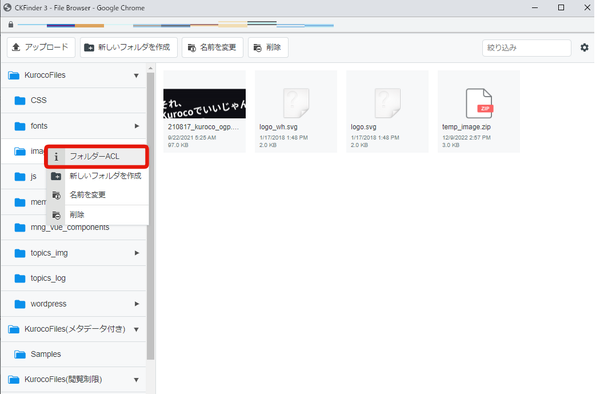Viewport: 600px width, 394px height.
Task: Click the delete toolbar icon
Action: coord(258,48)
